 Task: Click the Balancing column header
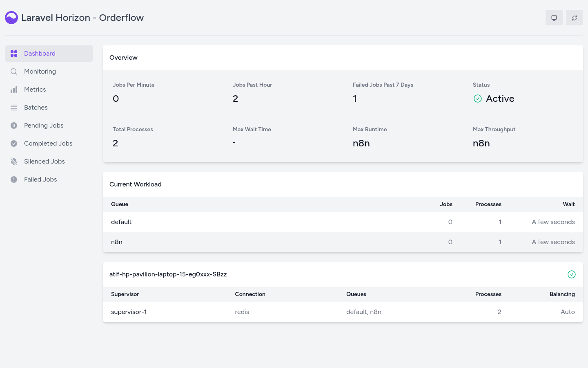point(562,294)
